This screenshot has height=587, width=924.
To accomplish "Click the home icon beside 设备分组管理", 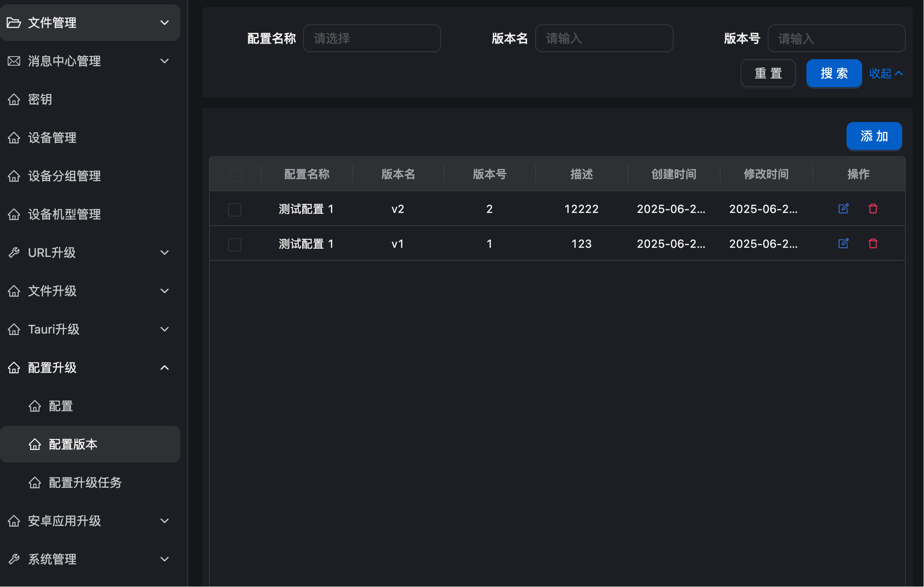I will click(14, 176).
